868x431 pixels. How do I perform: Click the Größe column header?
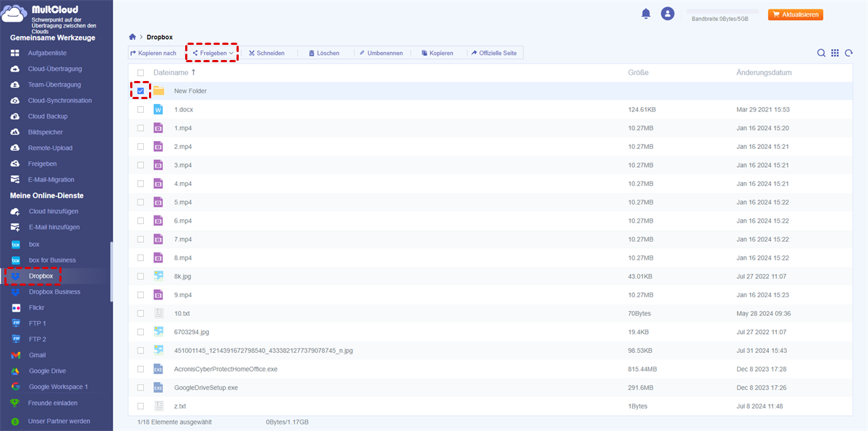[x=638, y=72]
